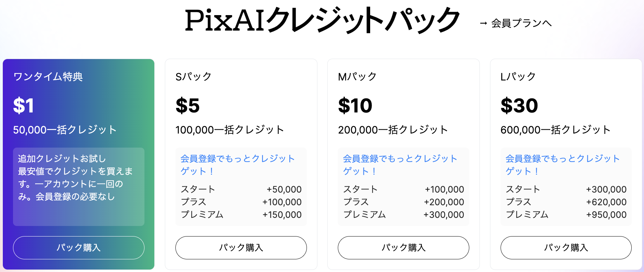Click the arrow icon beside 会員プランへ
Image resolution: width=644 pixels, height=272 pixels.
click(484, 23)
